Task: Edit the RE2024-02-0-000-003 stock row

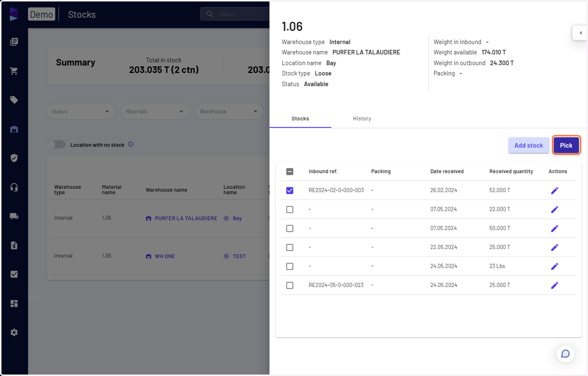Action: (555, 190)
